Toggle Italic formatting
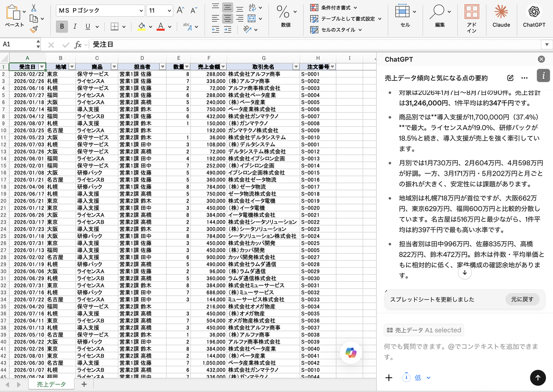 (x=75, y=26)
